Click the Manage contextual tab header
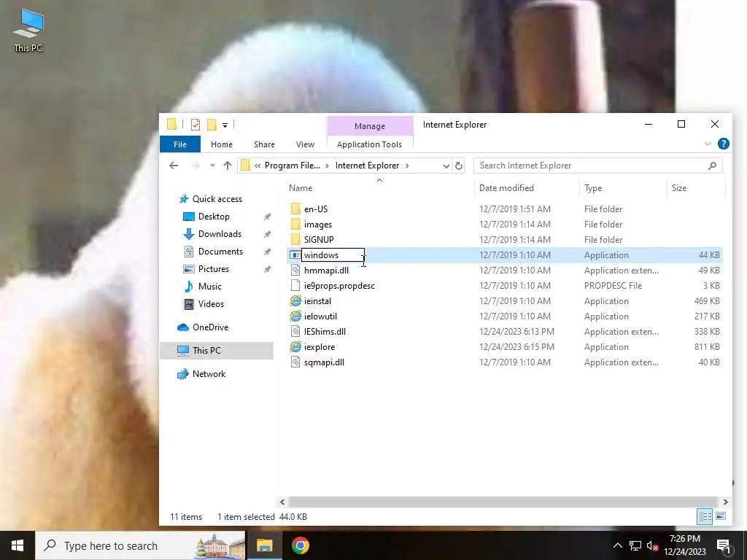 pos(370,126)
